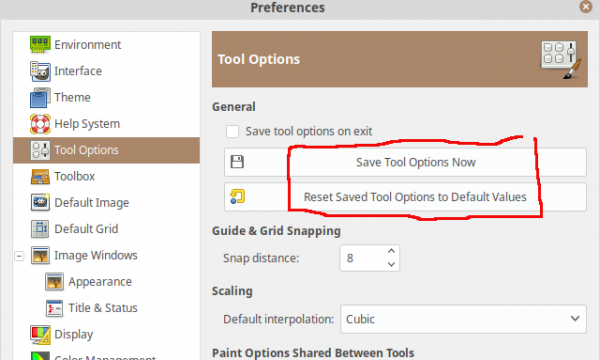Select the Tool Options sidebar entry
Image resolution: width=600 pixels, height=360 pixels.
[x=106, y=150]
